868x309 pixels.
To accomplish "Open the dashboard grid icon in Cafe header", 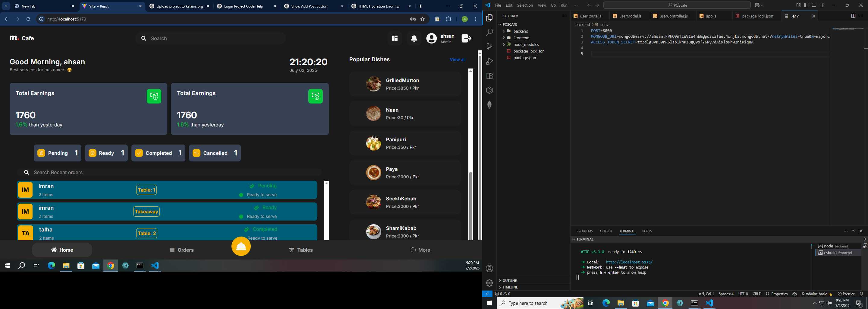I will [x=395, y=38].
